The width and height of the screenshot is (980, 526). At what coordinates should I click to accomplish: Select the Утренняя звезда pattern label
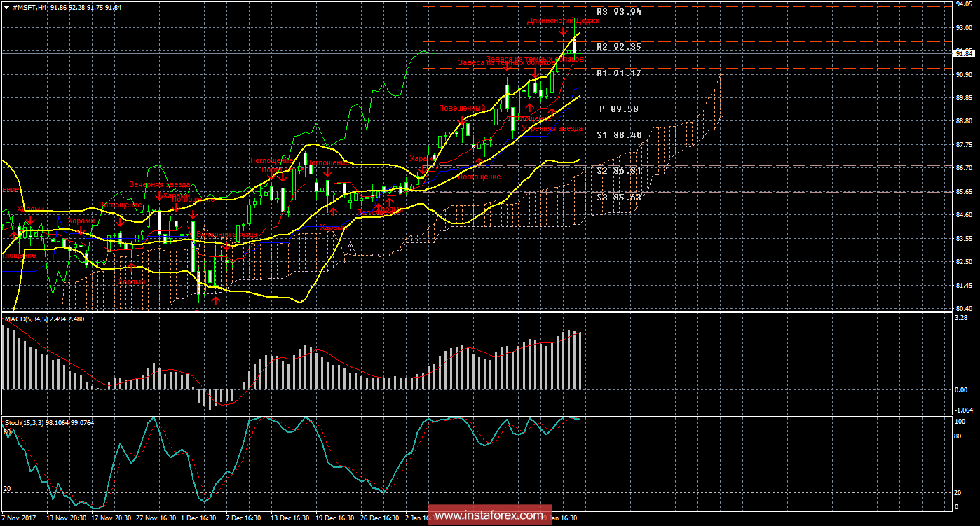pyautogui.click(x=552, y=129)
